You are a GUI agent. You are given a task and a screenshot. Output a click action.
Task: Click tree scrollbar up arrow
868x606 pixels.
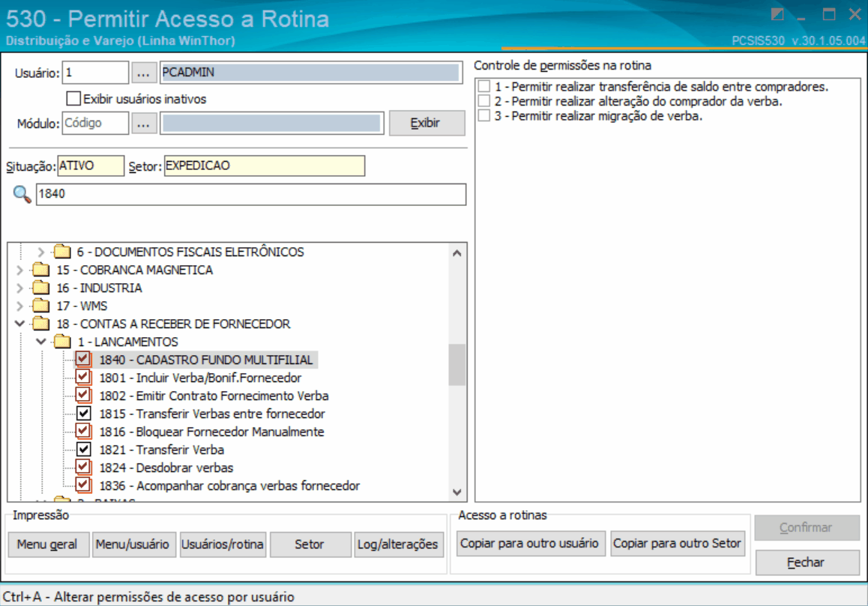tap(456, 253)
